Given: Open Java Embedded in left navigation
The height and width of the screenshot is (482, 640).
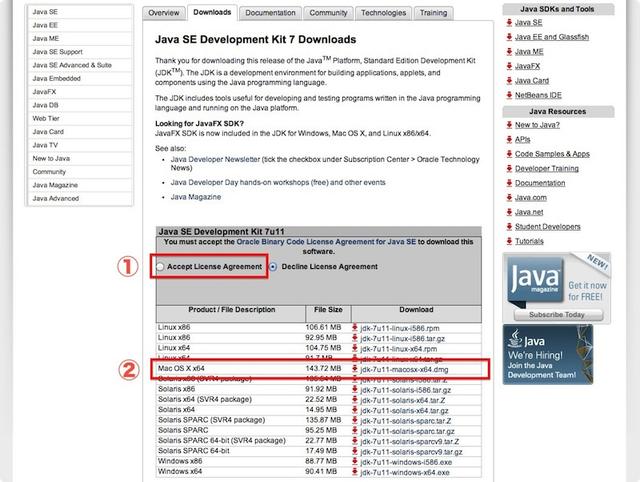Looking at the screenshot, I should pyautogui.click(x=80, y=78).
